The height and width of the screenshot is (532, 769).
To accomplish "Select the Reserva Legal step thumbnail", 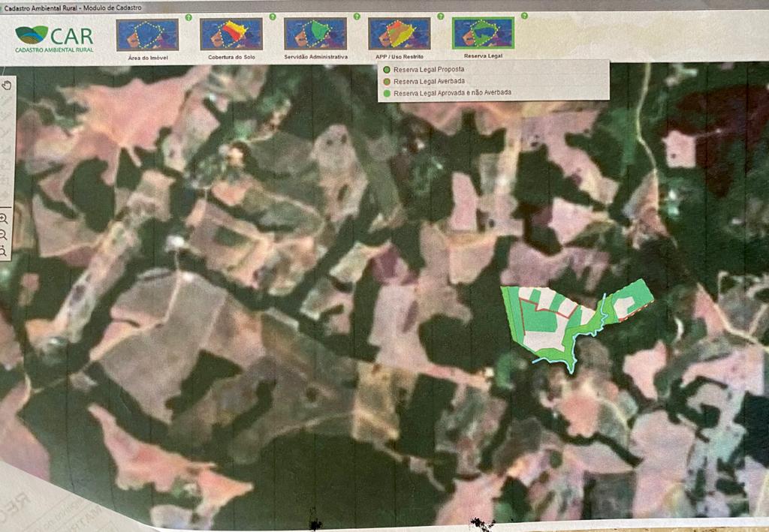I will [483, 33].
